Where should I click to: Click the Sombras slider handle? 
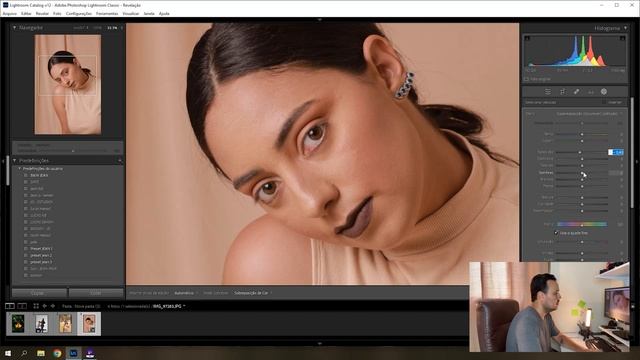(582, 172)
